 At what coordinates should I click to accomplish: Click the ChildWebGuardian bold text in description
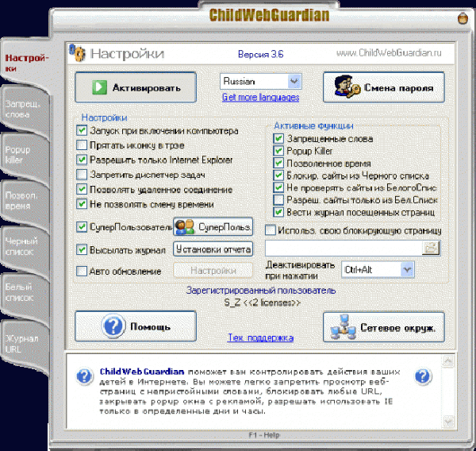pos(142,372)
